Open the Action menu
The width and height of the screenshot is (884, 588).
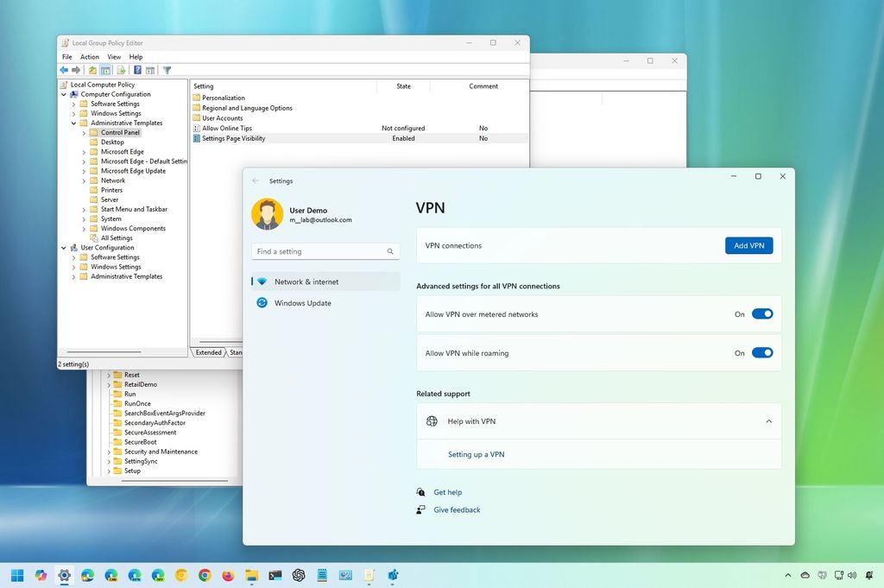[89, 56]
